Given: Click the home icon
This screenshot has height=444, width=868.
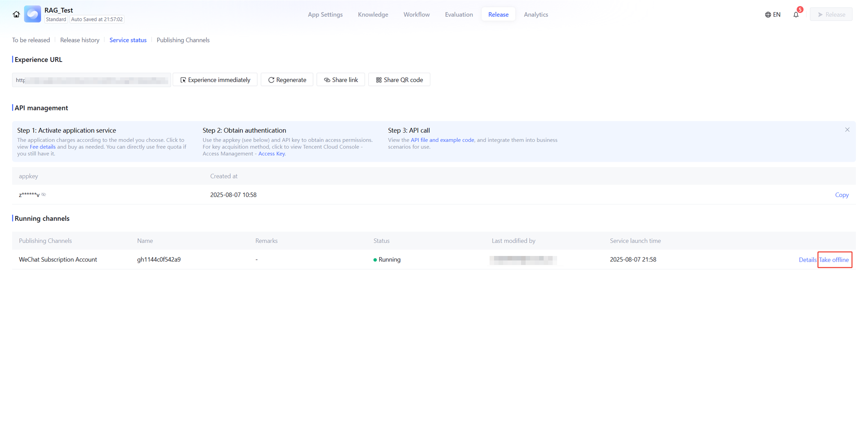Looking at the screenshot, I should point(16,14).
